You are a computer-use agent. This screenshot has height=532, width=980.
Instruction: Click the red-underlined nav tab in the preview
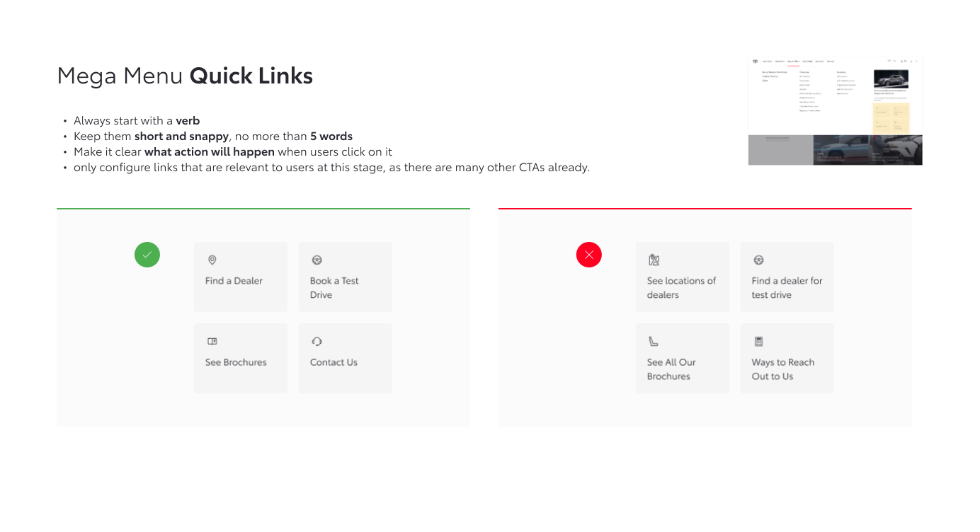point(793,62)
